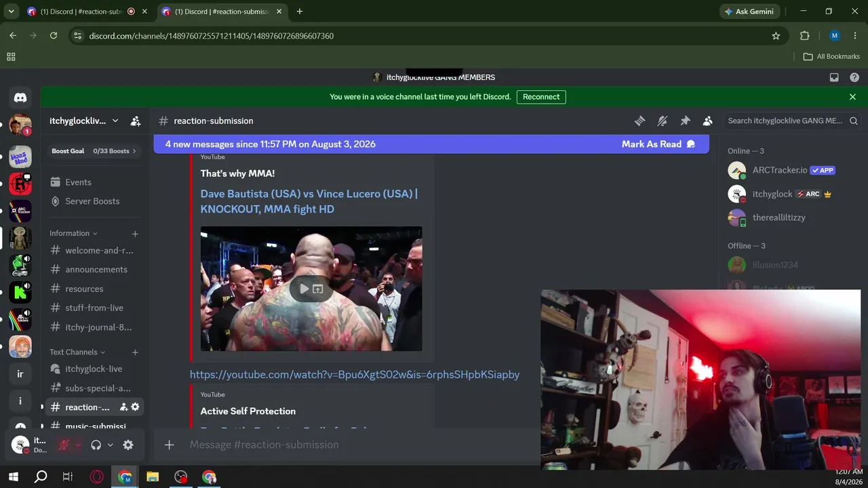
Task: Open the Inbox icon
Action: [x=834, y=77]
